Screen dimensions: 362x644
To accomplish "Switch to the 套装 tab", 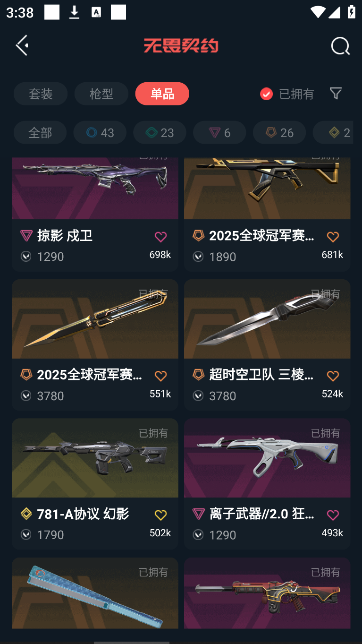I will (x=41, y=94).
